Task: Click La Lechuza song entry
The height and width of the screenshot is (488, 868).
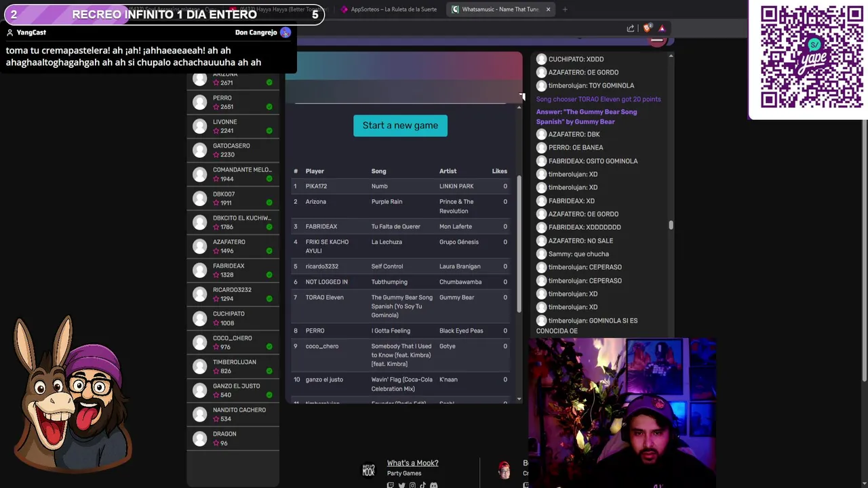Action: coord(387,242)
